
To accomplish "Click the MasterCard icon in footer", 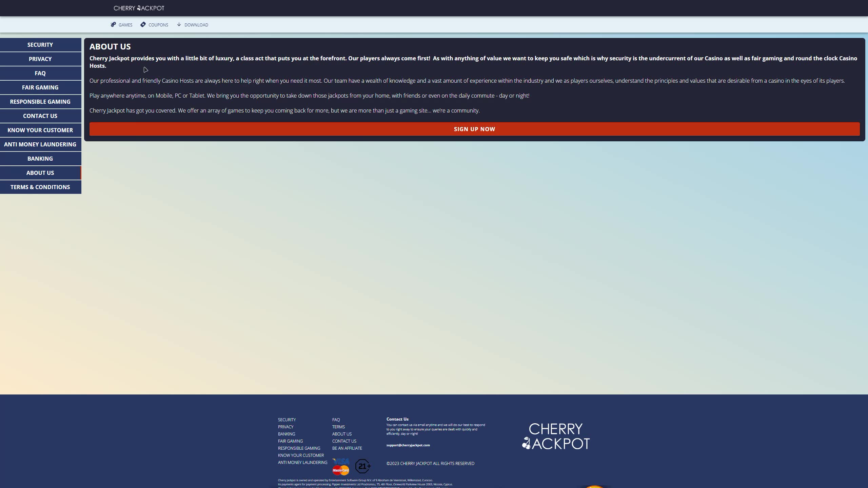I will 341,470.
